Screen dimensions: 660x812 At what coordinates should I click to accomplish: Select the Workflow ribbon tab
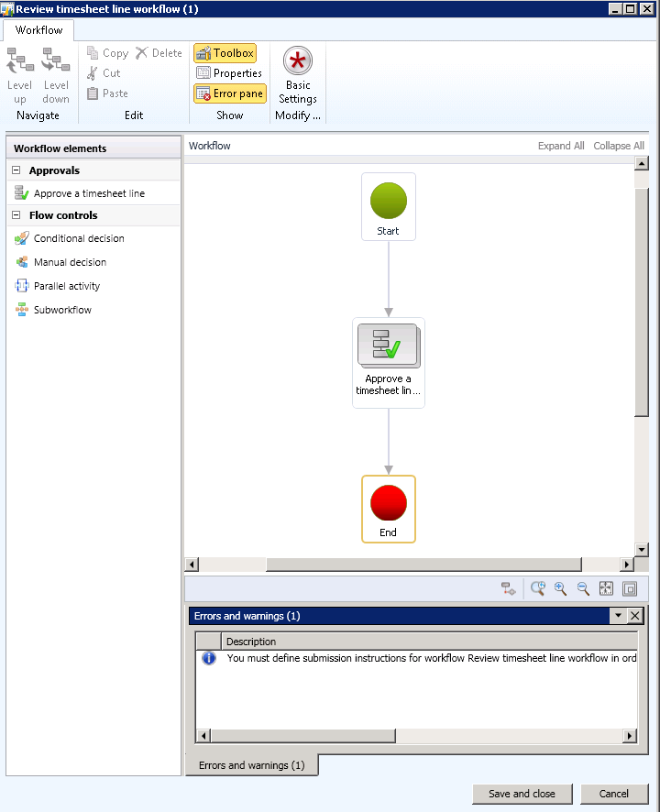pos(38,30)
